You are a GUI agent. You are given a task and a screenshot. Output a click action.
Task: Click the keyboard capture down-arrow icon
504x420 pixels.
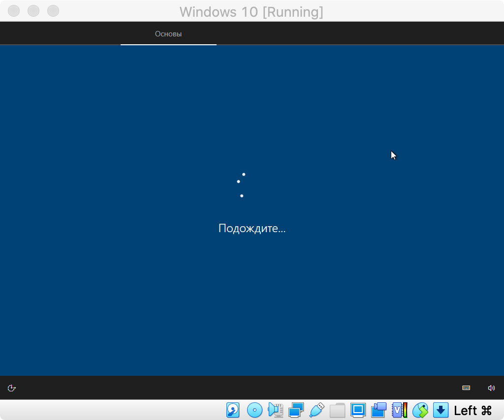(x=441, y=410)
